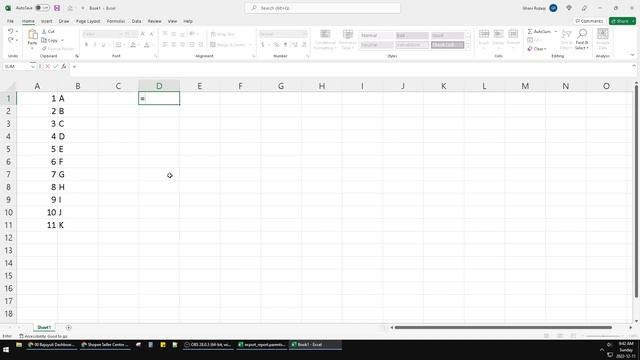Viewport: 640px width, 360px height.
Task: Collapse the ribbon with the chevron
Action: 632,55
